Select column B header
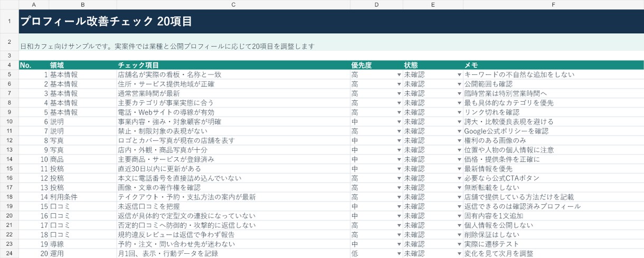The image size is (644, 258). pyautogui.click(x=83, y=4)
